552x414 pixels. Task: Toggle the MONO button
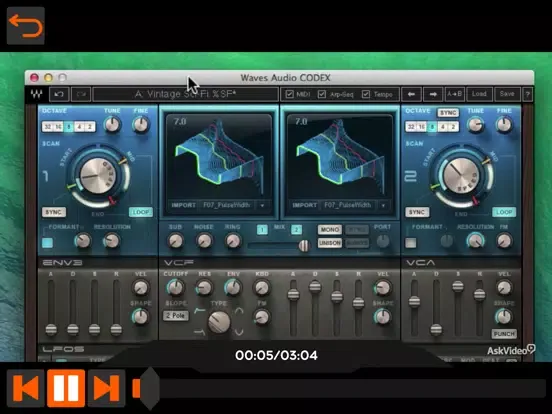pos(330,230)
